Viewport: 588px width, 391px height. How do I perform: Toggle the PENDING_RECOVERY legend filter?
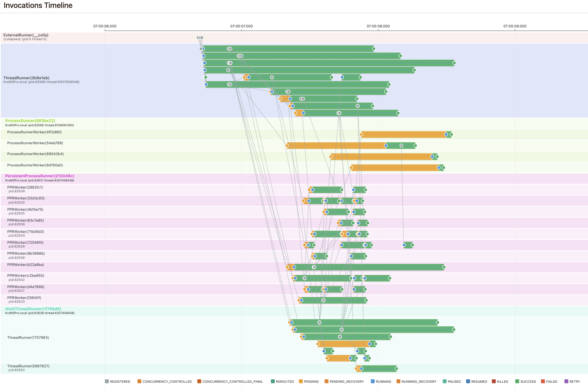click(x=327, y=382)
